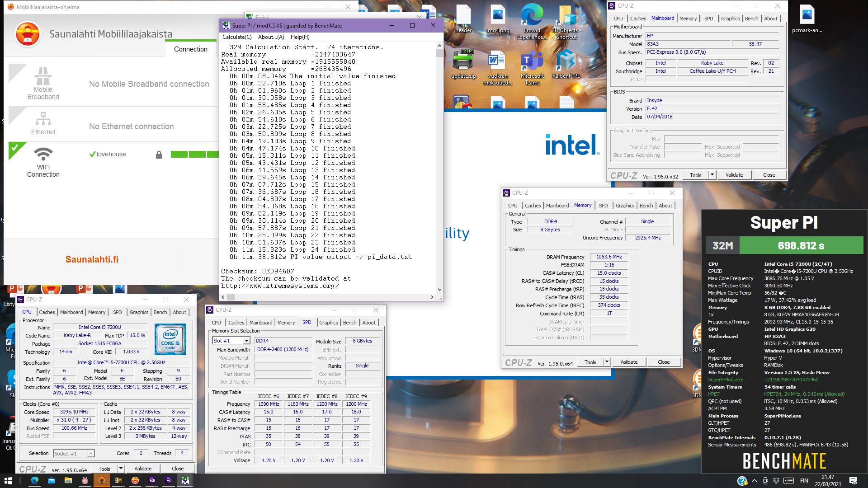Open File Explorer from the taskbar
Viewport: 868px width, 488px height.
(68, 480)
